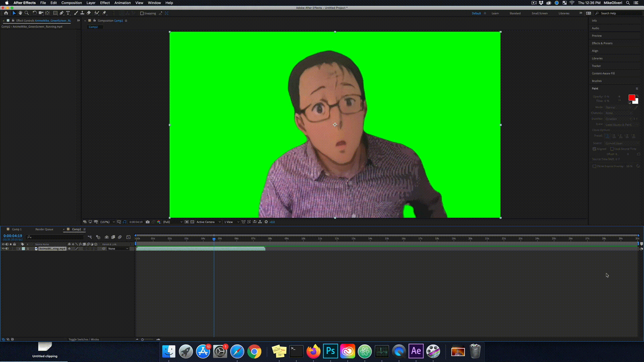Enable the Snapping checkbox

tap(142, 13)
